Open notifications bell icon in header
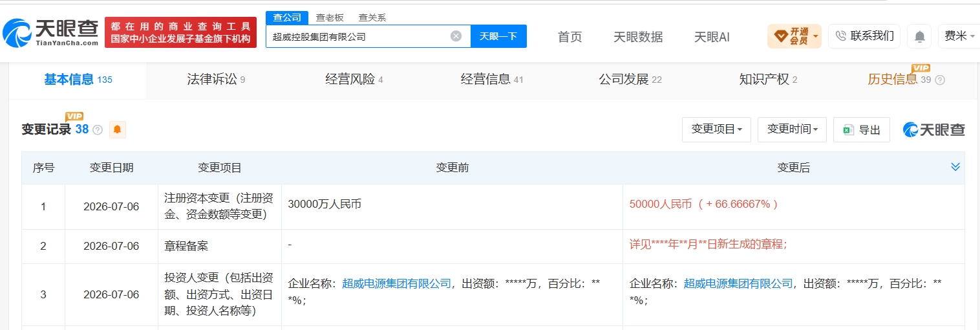 coord(919,36)
